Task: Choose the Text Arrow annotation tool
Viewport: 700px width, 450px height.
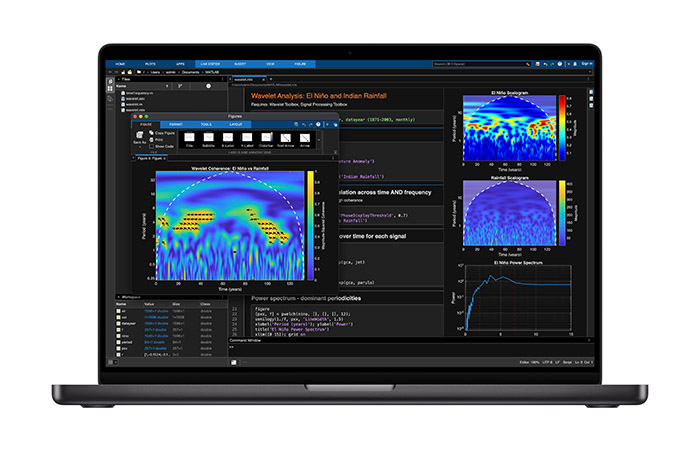Action: tap(285, 138)
